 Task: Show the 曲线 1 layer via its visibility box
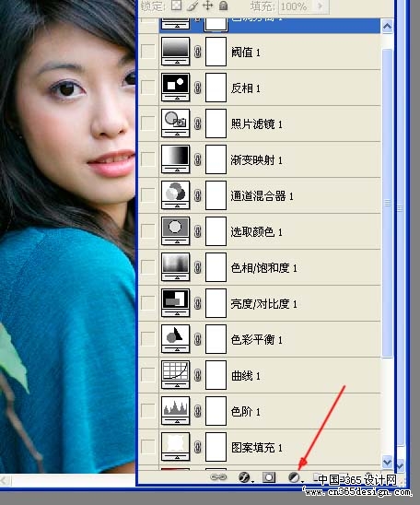(x=148, y=375)
